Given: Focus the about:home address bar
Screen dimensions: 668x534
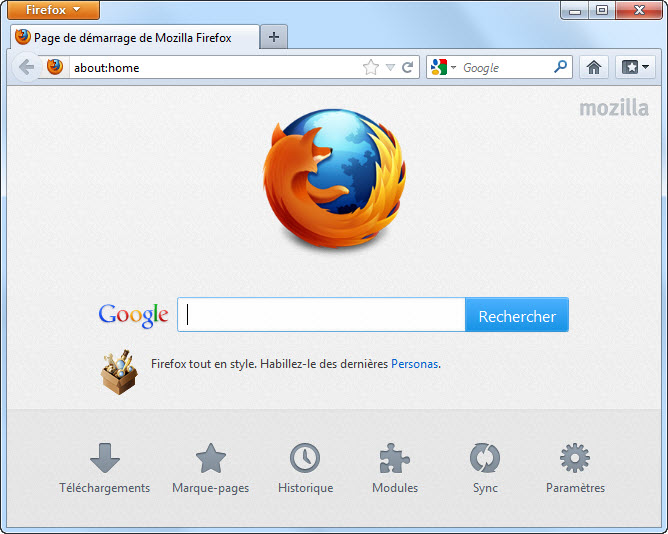Looking at the screenshot, I should click(x=215, y=67).
